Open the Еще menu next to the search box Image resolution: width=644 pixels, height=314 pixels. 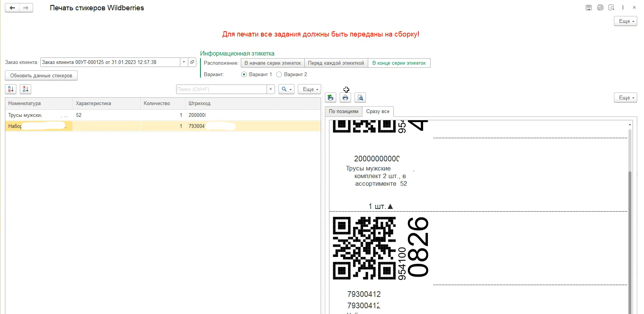[x=309, y=89]
